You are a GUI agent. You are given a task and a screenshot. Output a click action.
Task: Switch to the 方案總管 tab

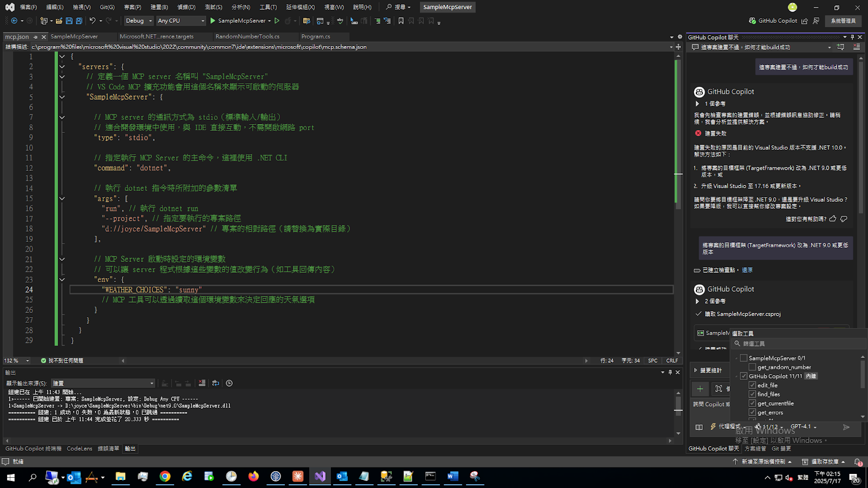pyautogui.click(x=755, y=448)
